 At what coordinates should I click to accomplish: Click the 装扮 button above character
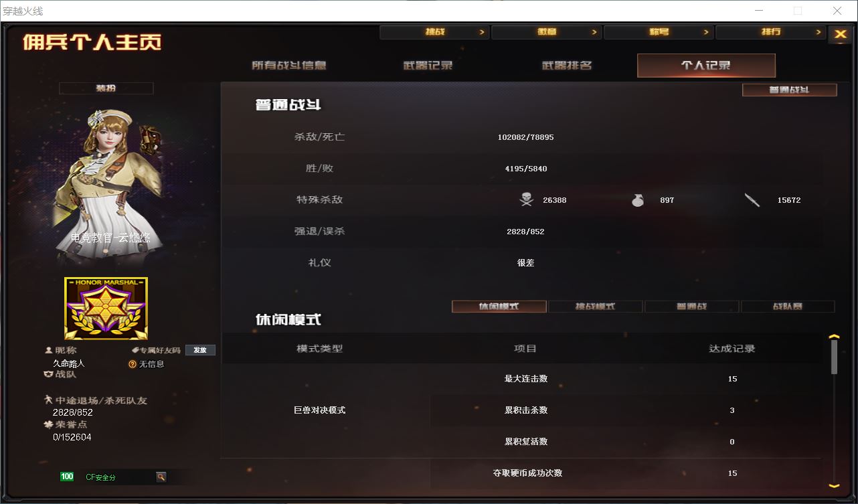(106, 88)
